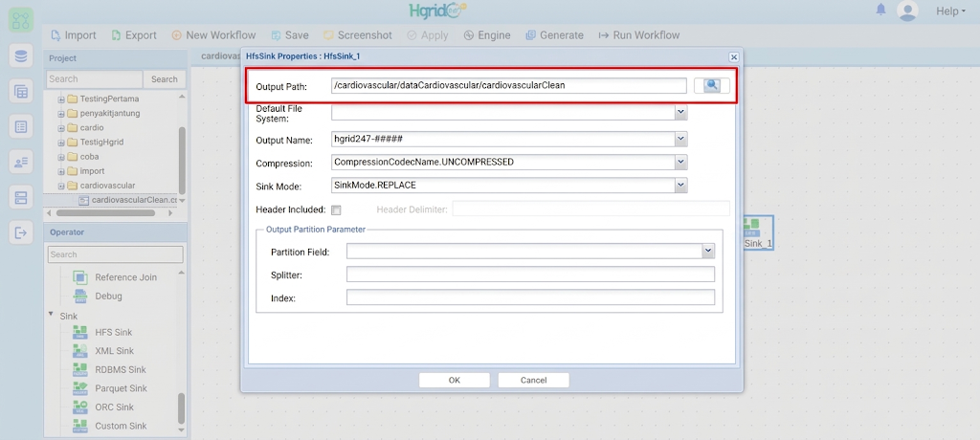Screen dimensions: 980x440
Task: Create a New Workflow
Action: click(213, 35)
